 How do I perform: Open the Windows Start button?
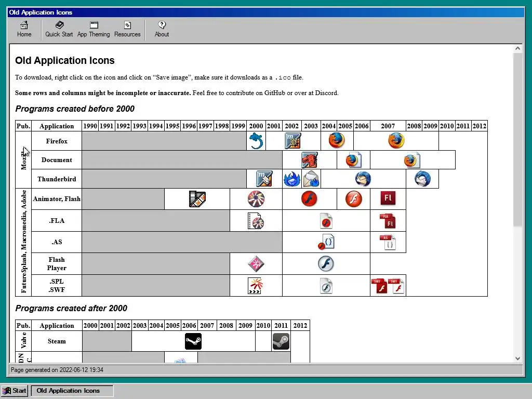(15, 391)
